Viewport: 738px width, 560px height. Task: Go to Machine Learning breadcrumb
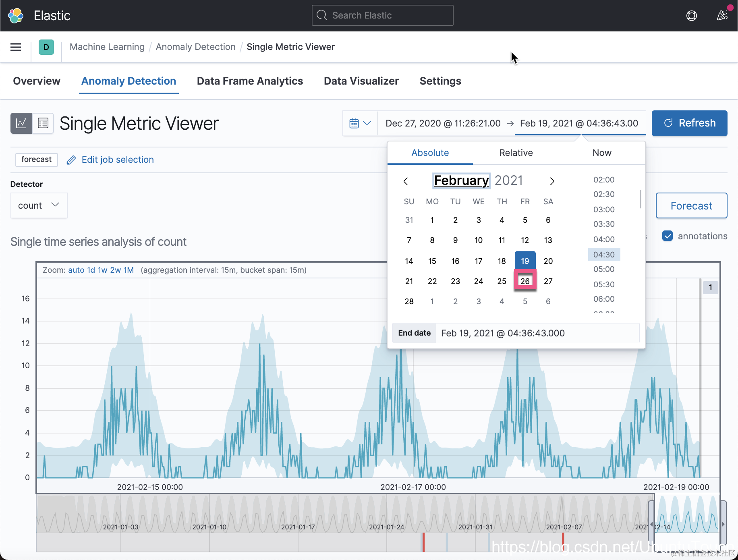coord(107,47)
